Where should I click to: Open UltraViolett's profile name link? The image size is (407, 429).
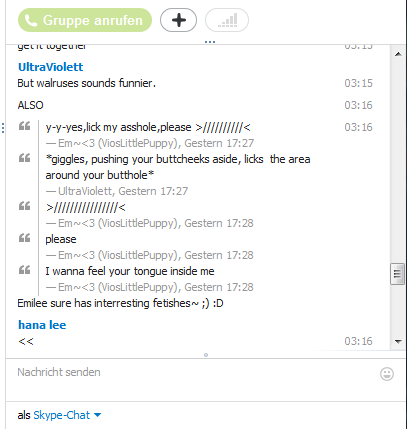click(x=50, y=67)
